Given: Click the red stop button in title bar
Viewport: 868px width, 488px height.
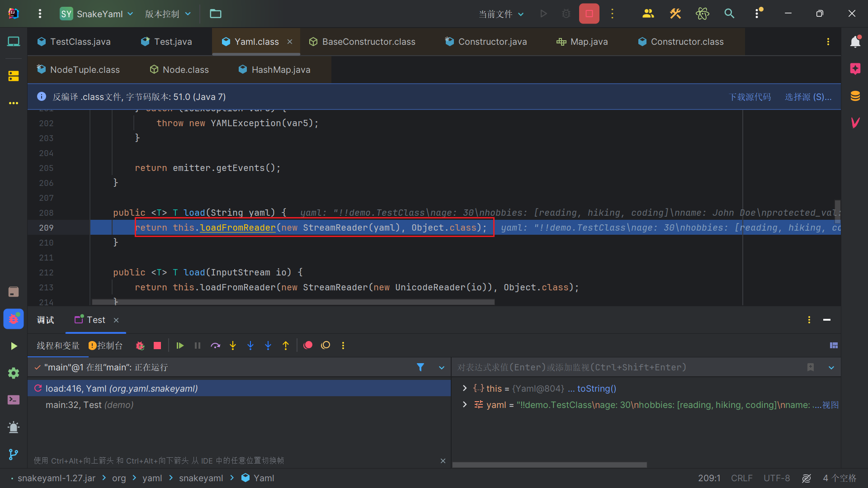Looking at the screenshot, I should (589, 14).
